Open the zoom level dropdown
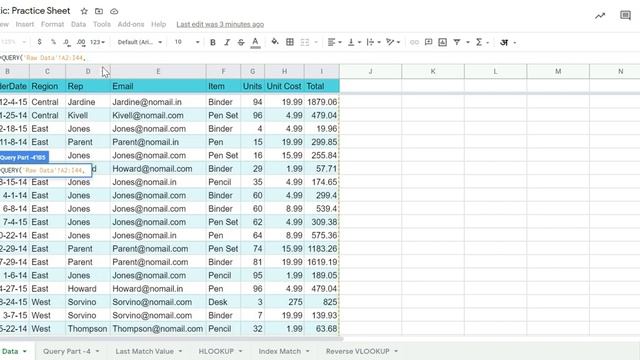 [x=13, y=42]
